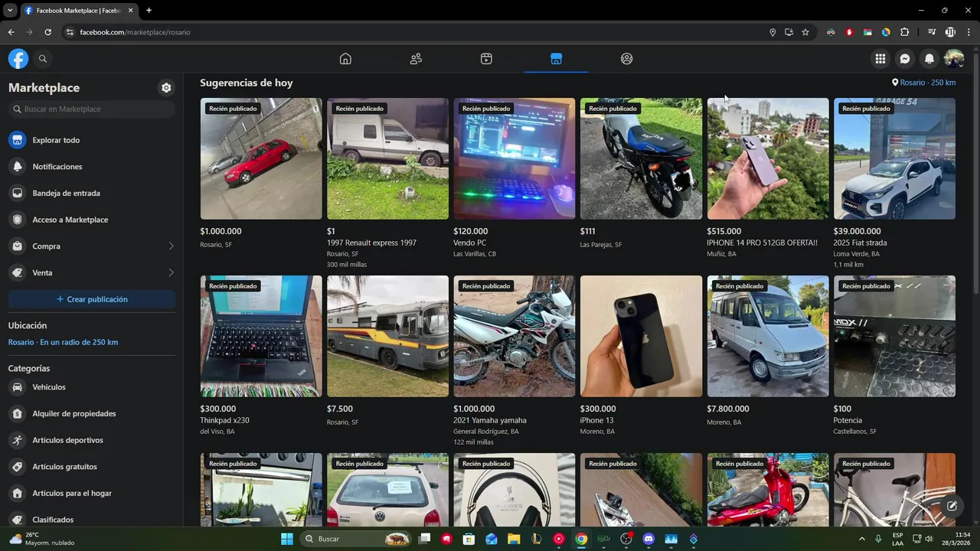Open the iPhone 14 Pro 512GB listing photo
Viewport: 980px width, 551px height.
[768, 158]
